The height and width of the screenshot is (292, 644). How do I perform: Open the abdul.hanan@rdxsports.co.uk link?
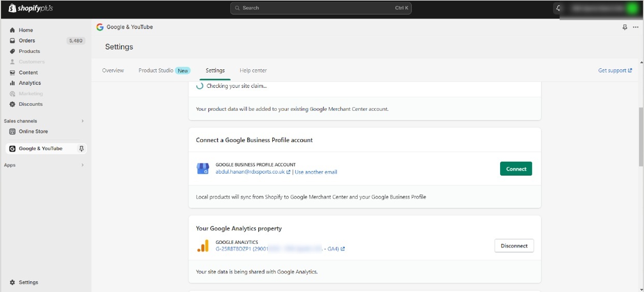coord(253,172)
